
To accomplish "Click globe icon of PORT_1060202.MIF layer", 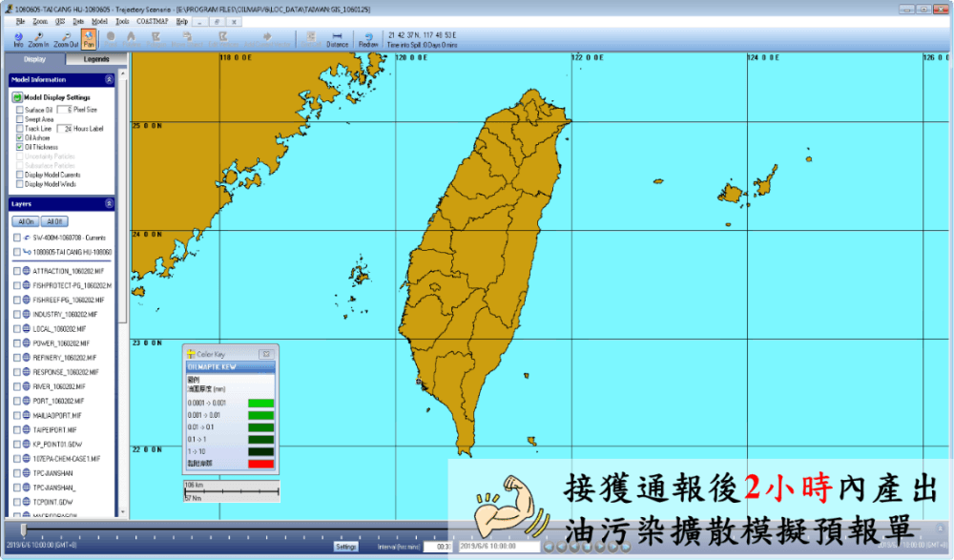I will 27,401.
